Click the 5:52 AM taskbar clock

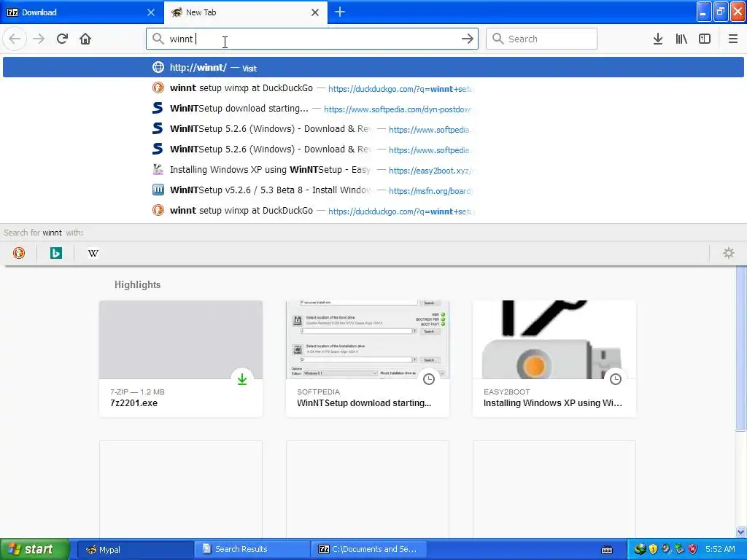coord(720,549)
